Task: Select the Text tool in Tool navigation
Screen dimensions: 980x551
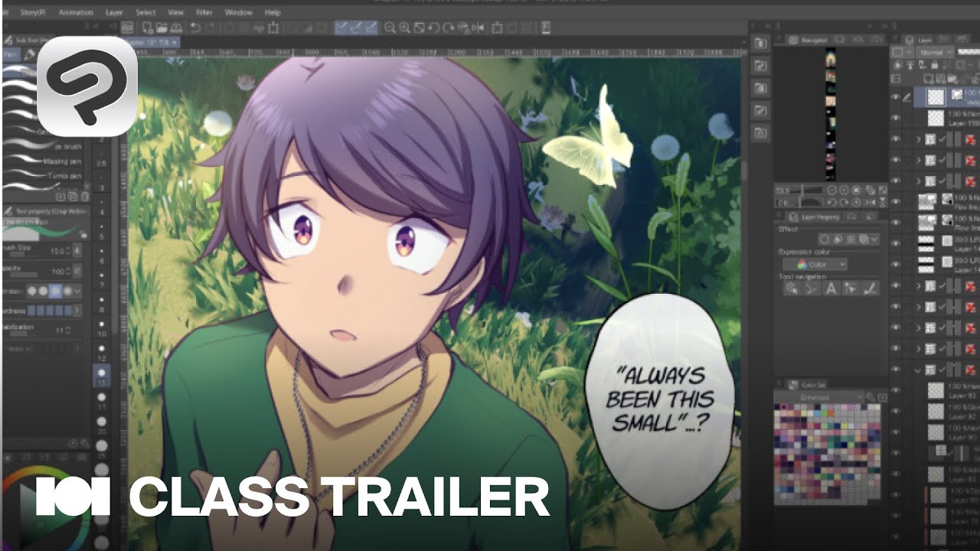Action: point(831,289)
